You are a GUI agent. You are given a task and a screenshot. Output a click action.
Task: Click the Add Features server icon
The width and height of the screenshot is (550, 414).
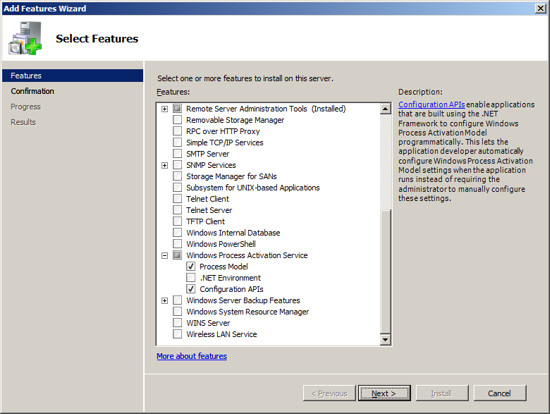click(25, 38)
